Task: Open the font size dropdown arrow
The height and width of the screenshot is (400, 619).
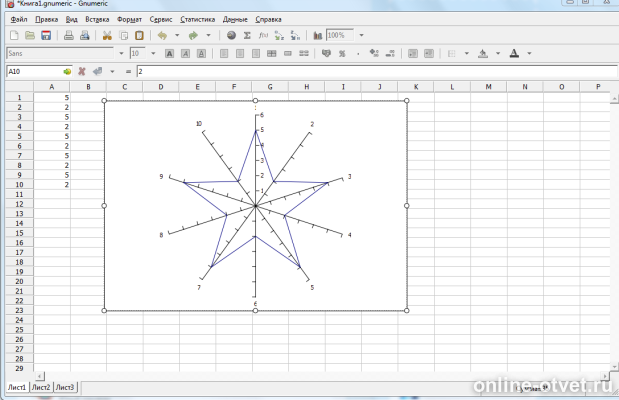Action: (153, 53)
